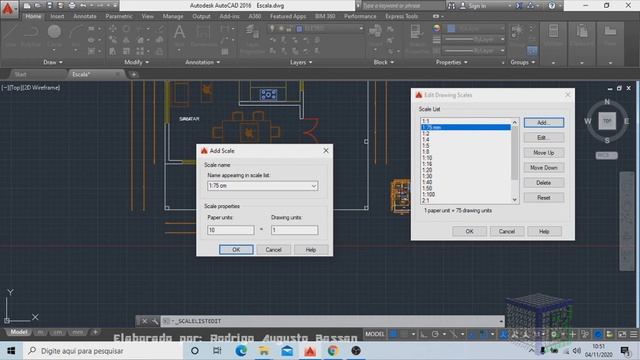The image size is (640, 360).
Task: Open File Explorer from the taskbar
Action: click(264, 351)
